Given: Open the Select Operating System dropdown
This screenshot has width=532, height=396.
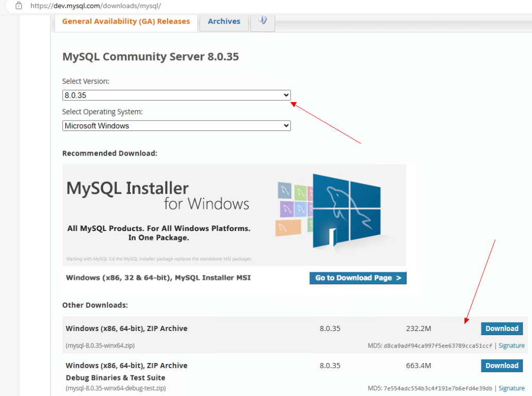Looking at the screenshot, I should tap(176, 126).
